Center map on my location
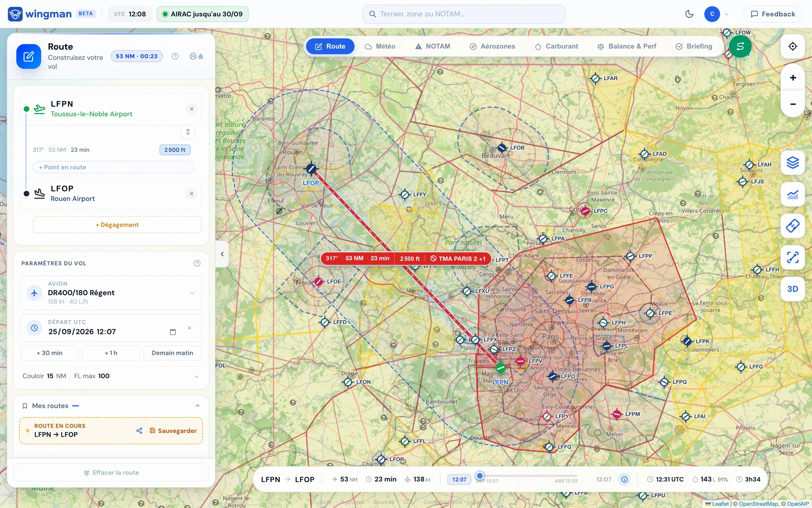The height and width of the screenshot is (508, 812). click(793, 46)
